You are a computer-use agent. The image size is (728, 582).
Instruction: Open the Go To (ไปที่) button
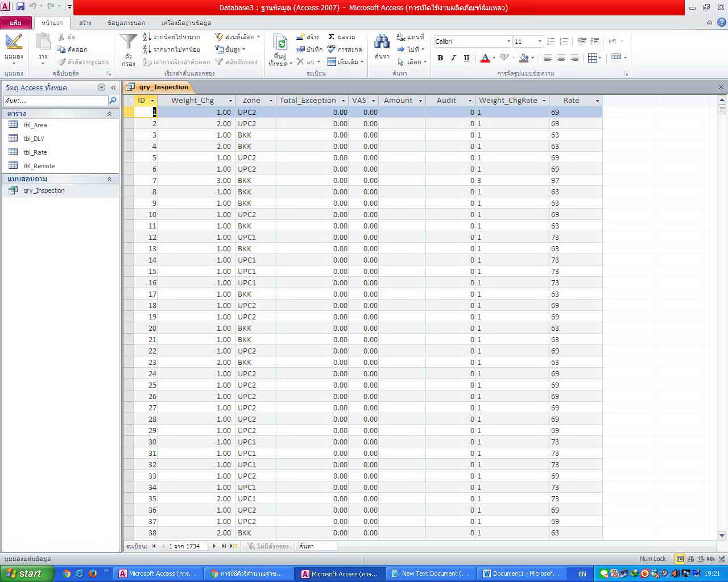click(411, 49)
